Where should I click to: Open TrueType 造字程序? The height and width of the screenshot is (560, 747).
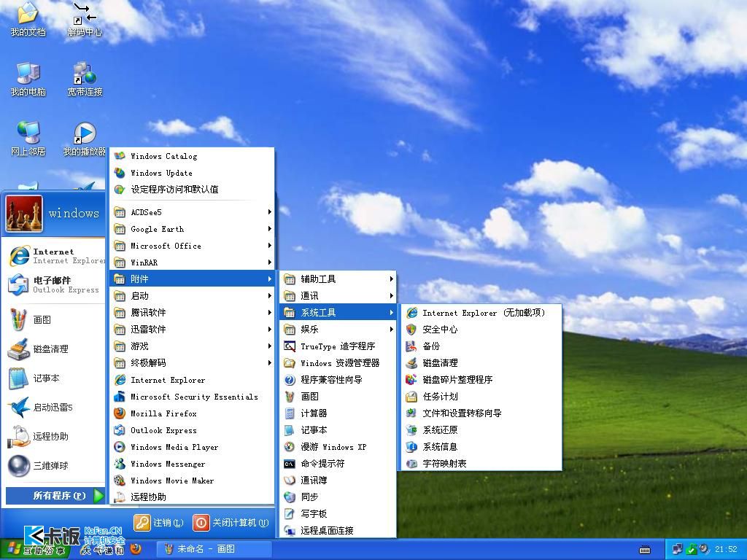tap(338, 346)
